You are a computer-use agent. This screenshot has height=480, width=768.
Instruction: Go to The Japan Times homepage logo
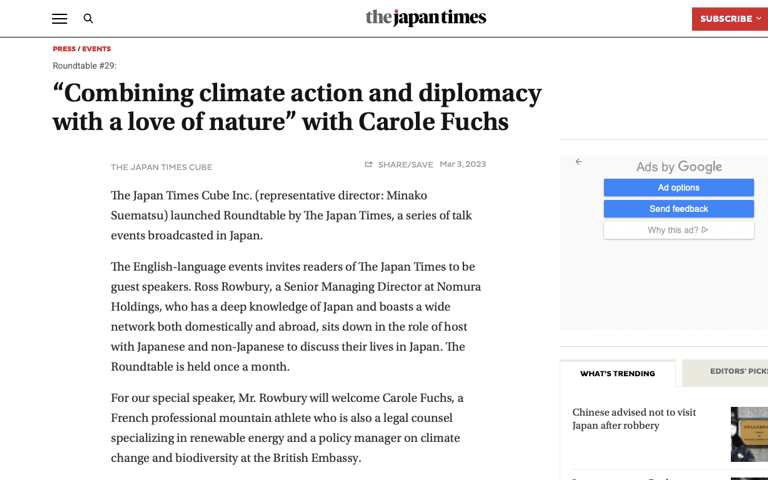coord(426,17)
